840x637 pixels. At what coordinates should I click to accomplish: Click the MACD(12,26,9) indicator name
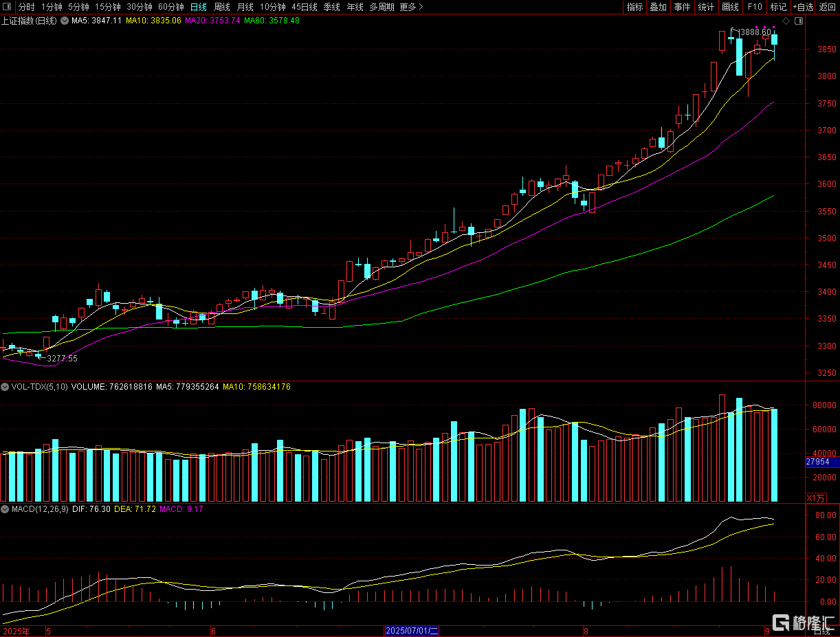40,509
